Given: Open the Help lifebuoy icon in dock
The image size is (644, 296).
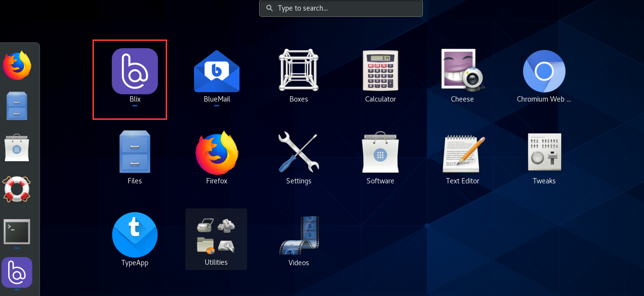Looking at the screenshot, I should (x=17, y=189).
